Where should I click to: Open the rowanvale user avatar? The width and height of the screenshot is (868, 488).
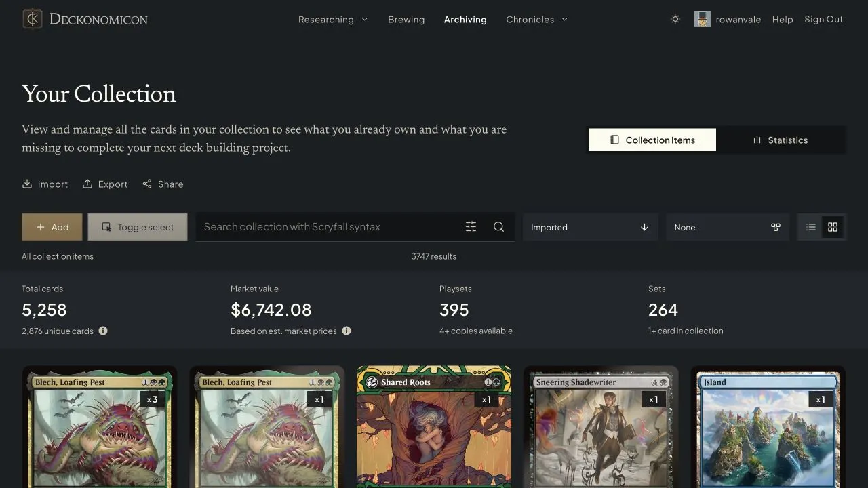702,19
